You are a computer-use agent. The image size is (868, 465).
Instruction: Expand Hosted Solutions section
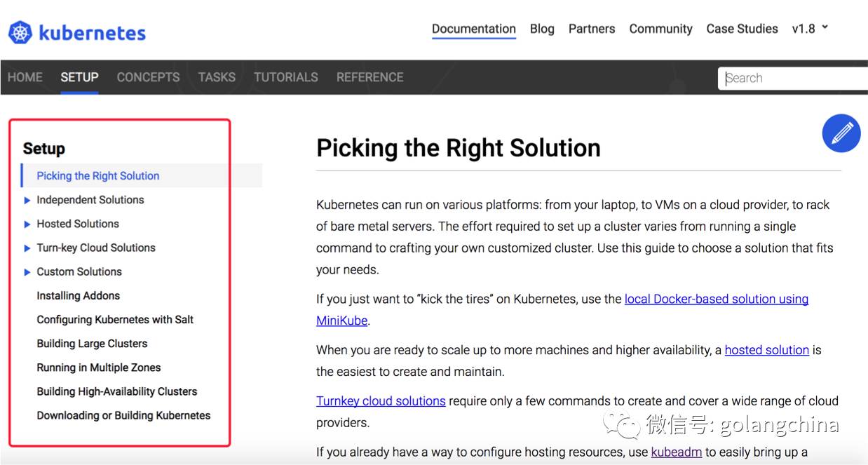click(27, 224)
